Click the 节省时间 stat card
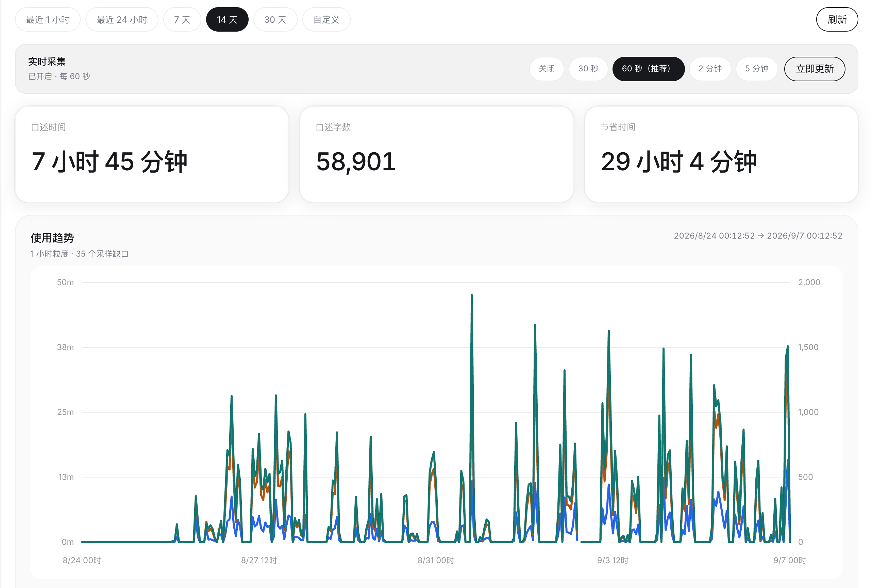Viewport: 872px width, 588px height. point(721,154)
